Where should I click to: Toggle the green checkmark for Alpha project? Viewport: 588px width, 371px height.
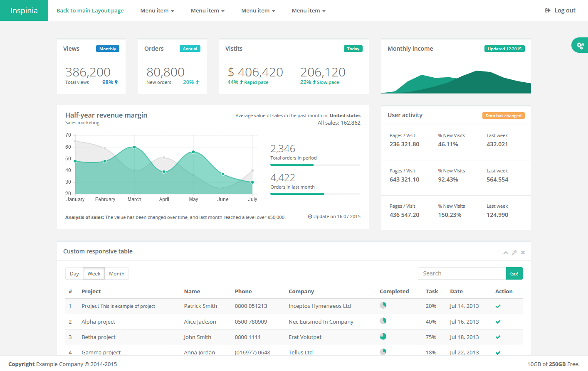pos(498,322)
